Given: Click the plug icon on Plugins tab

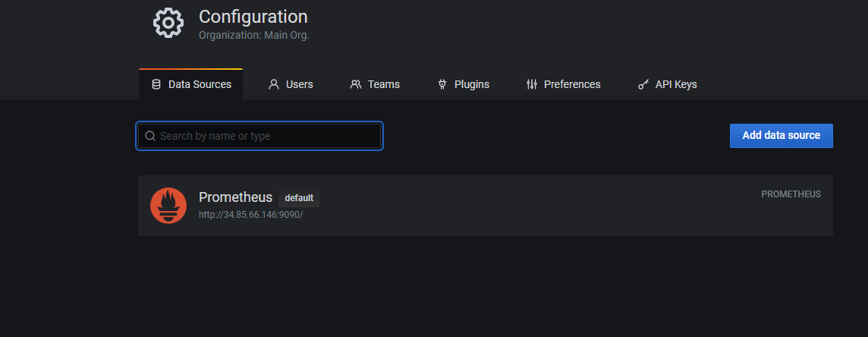Looking at the screenshot, I should point(442,85).
